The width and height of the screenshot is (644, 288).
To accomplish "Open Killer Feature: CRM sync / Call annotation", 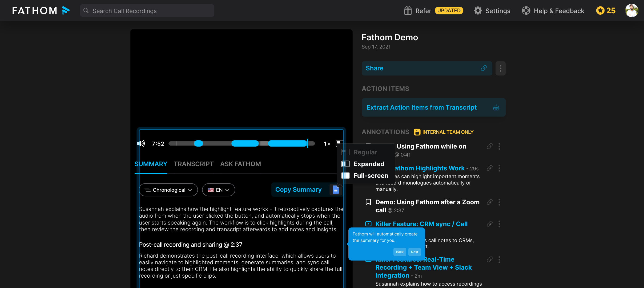I will click(x=421, y=224).
